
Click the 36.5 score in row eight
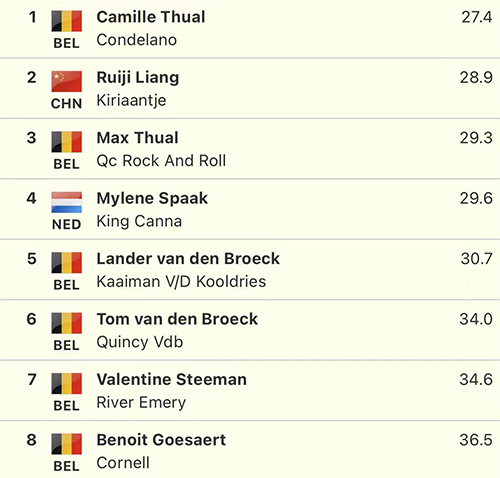476,440
